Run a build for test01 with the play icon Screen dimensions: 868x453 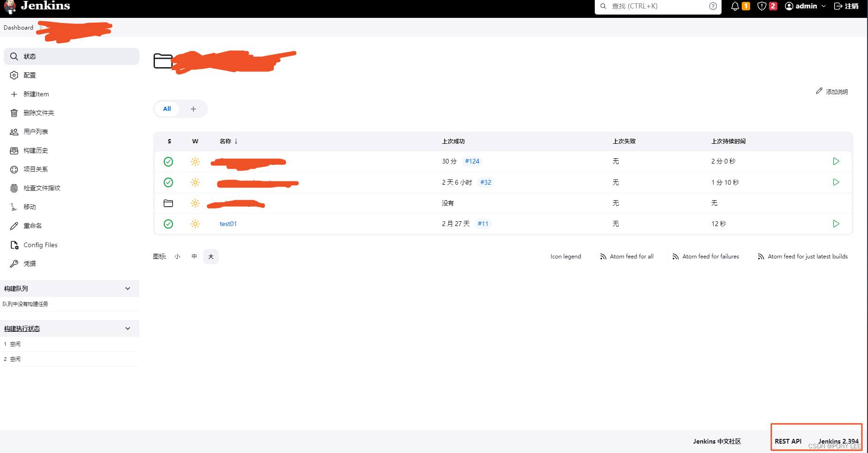[x=836, y=224]
